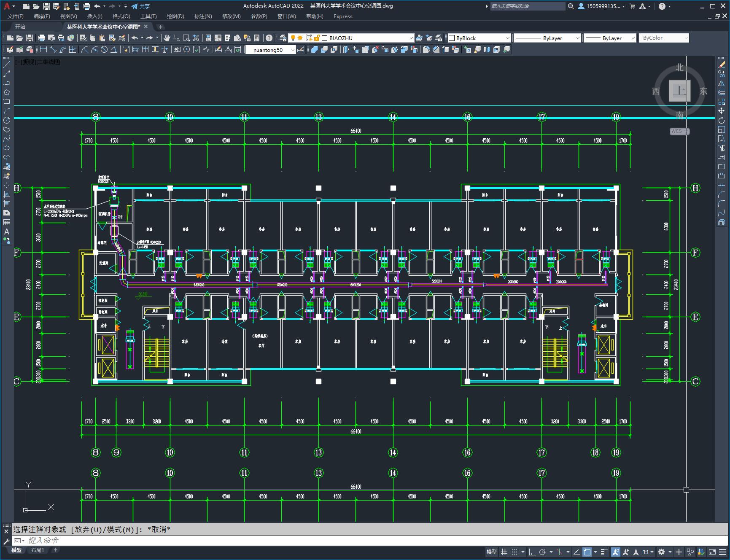Toggle ortho mode in status bar
Image resolution: width=730 pixels, height=560 pixels.
532,552
